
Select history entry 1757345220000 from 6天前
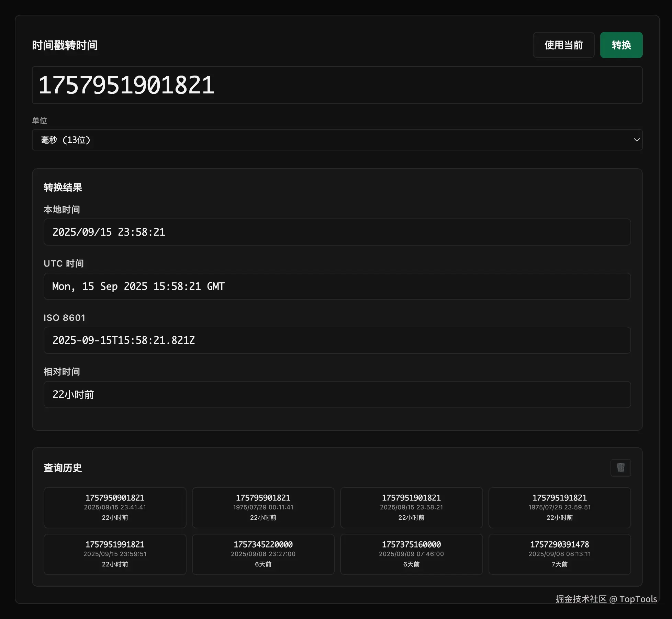click(263, 554)
